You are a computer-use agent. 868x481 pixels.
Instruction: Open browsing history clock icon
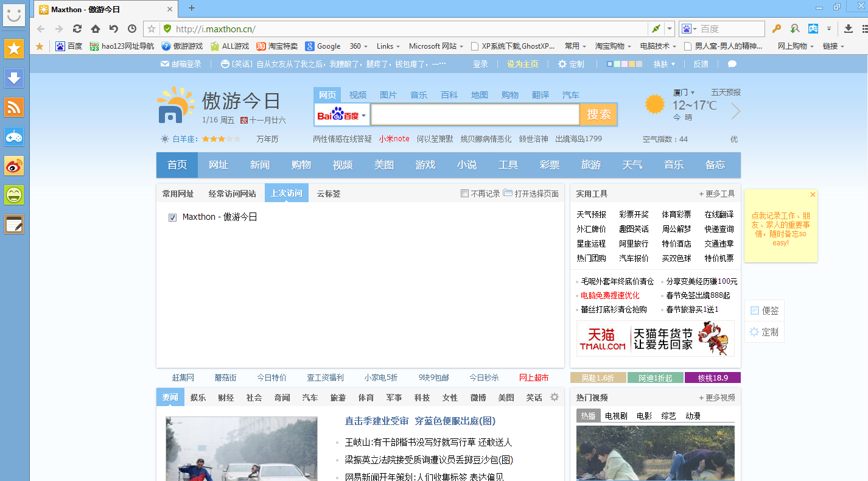[x=132, y=29]
